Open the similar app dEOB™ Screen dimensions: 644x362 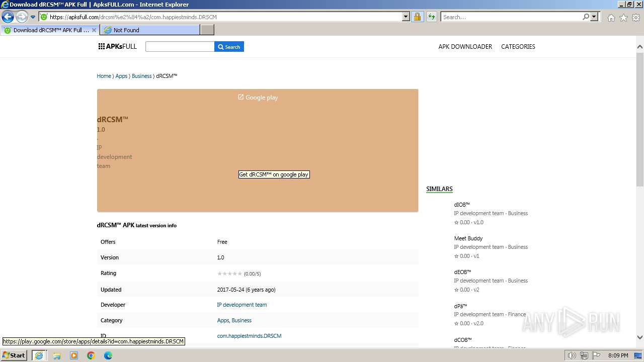[463, 272]
